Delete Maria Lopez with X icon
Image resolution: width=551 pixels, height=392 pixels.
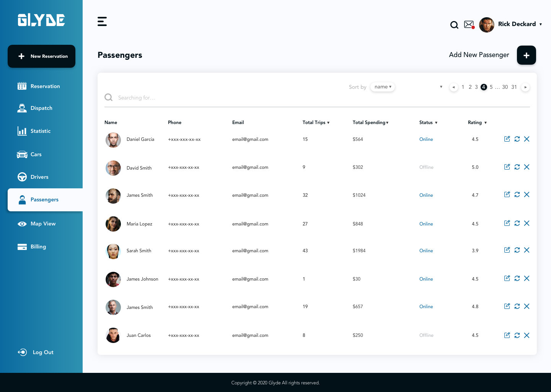(x=527, y=223)
